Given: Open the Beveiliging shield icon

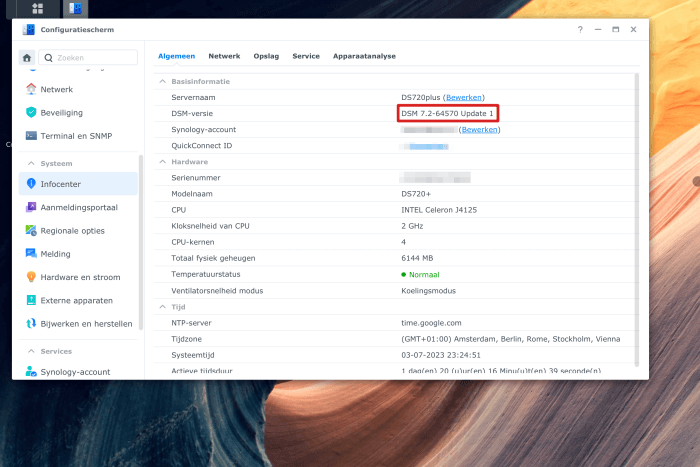Looking at the screenshot, I should click(31, 113).
